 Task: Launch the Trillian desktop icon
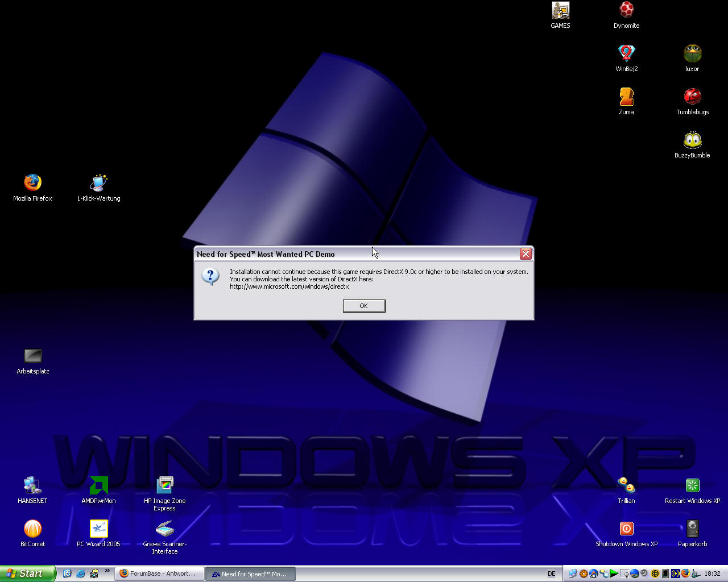point(626,490)
